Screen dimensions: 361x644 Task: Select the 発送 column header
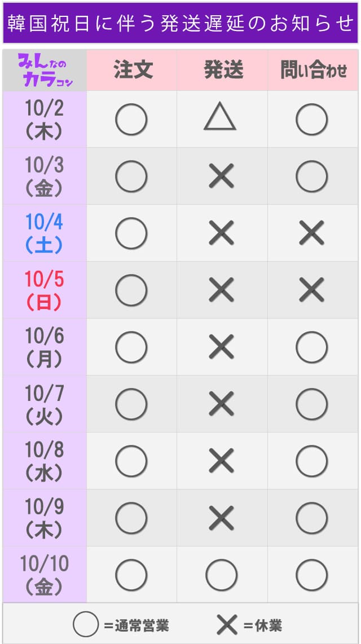click(x=222, y=70)
